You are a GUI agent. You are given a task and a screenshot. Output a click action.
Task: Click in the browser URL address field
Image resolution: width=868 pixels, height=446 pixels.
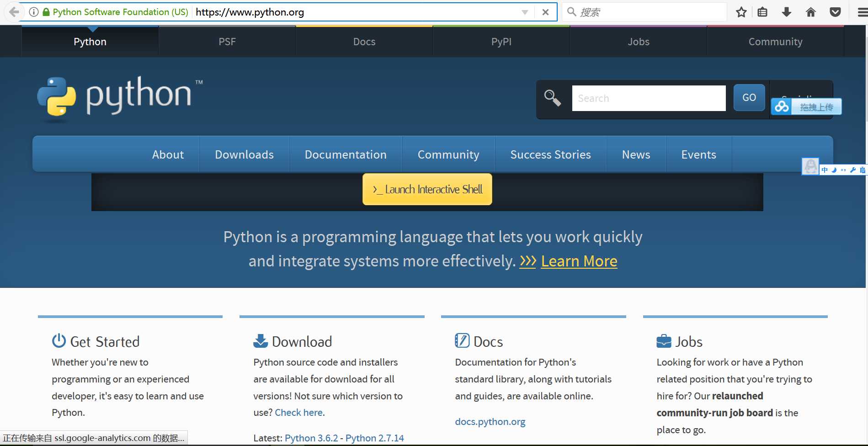(357, 12)
